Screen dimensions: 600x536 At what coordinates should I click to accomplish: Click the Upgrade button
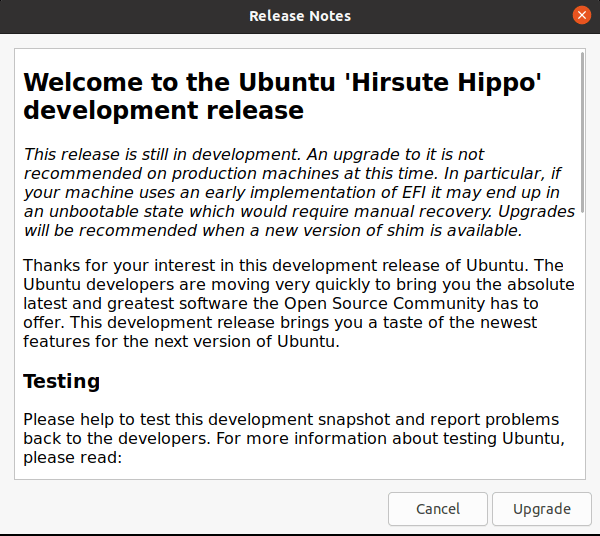tap(541, 509)
